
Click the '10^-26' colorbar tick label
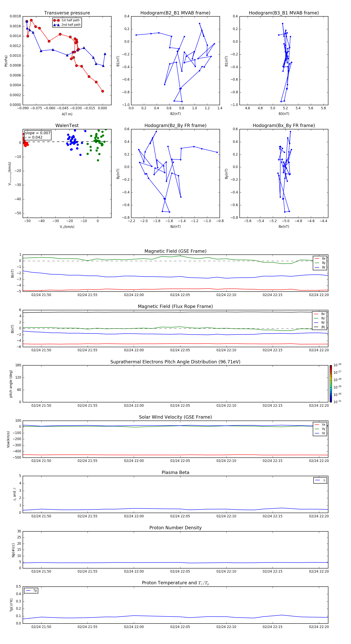[x=337, y=365]
